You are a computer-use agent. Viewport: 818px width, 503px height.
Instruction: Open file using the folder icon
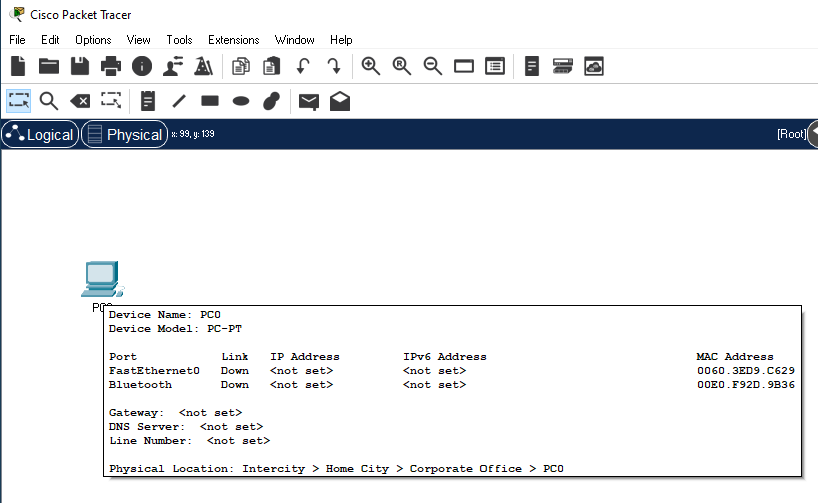[49, 66]
